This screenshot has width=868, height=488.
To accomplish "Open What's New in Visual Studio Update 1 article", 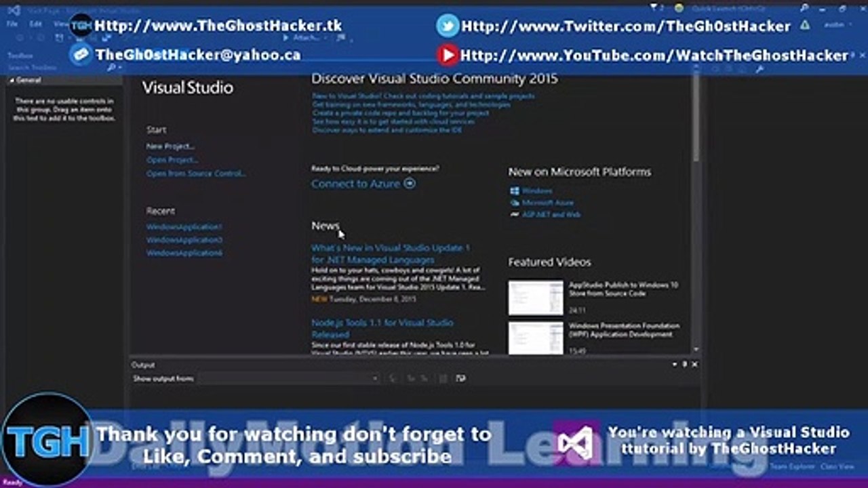I will 391,253.
